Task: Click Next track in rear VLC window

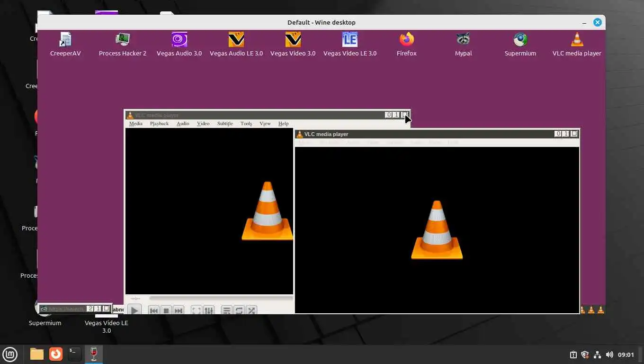Action: [x=179, y=310]
